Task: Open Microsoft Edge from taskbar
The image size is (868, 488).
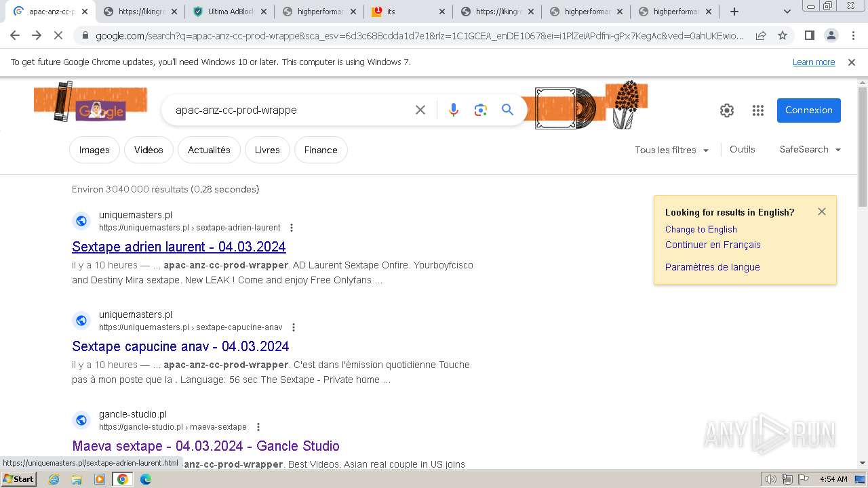Action: click(145, 479)
